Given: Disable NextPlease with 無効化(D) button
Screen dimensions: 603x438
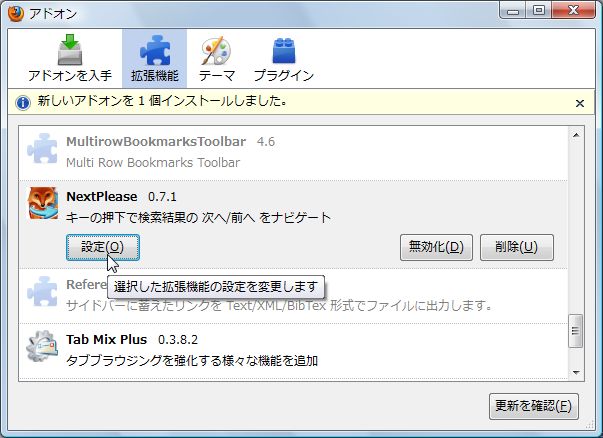Looking at the screenshot, I should (x=436, y=247).
